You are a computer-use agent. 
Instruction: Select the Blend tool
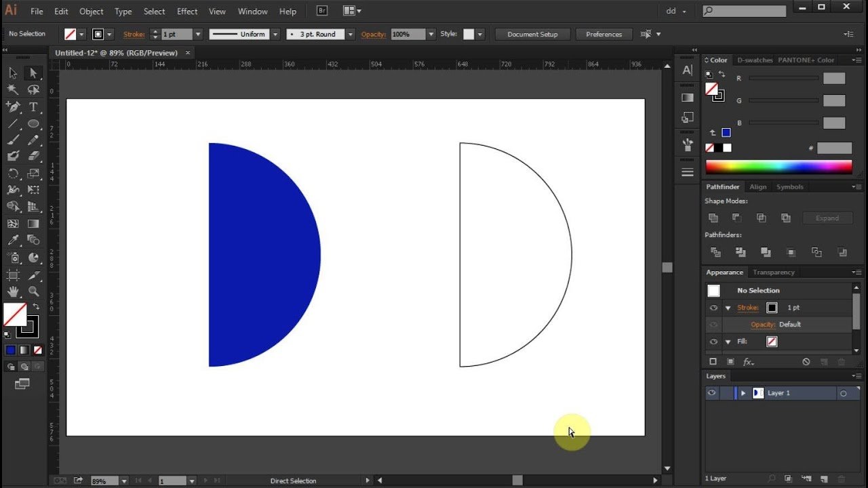(33, 240)
